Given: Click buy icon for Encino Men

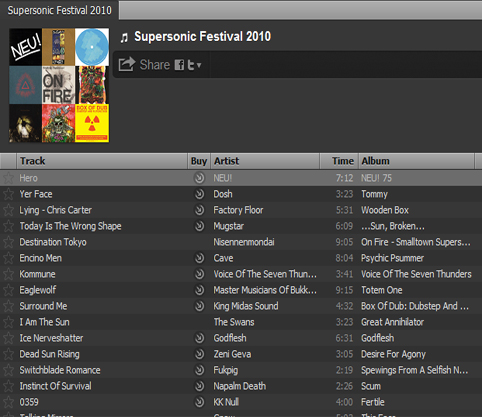Looking at the screenshot, I should tap(199, 258).
